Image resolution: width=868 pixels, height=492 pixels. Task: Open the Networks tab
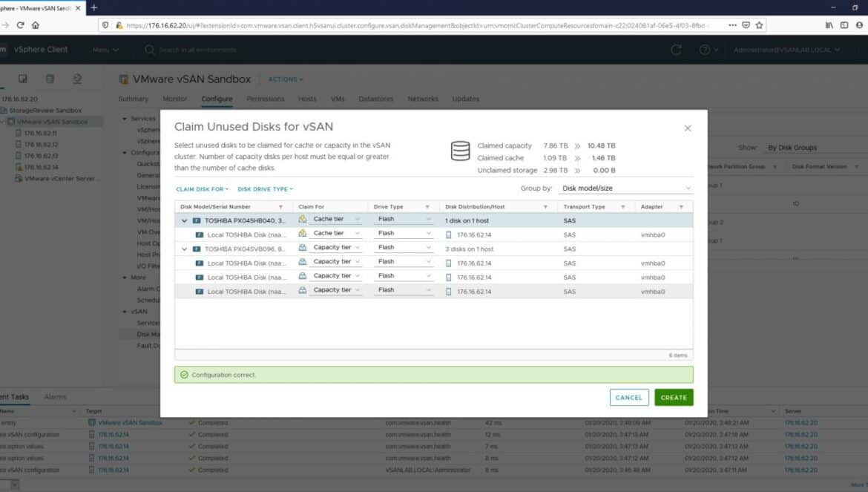coord(423,99)
